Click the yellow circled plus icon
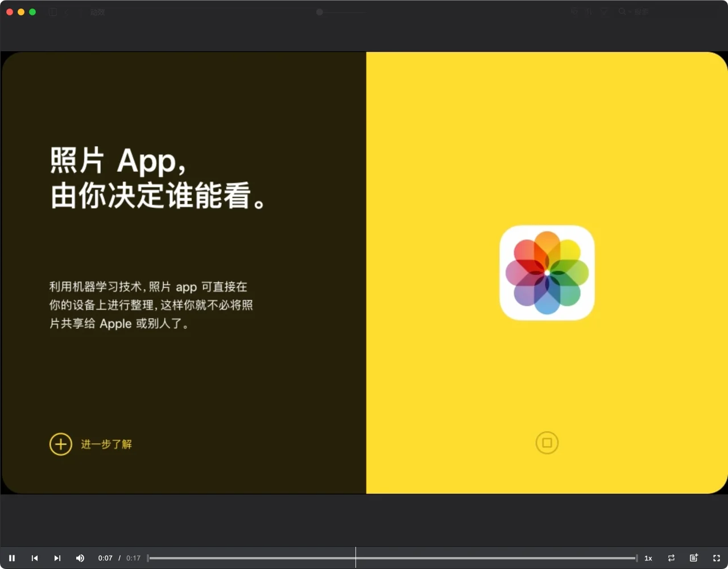 [61, 444]
